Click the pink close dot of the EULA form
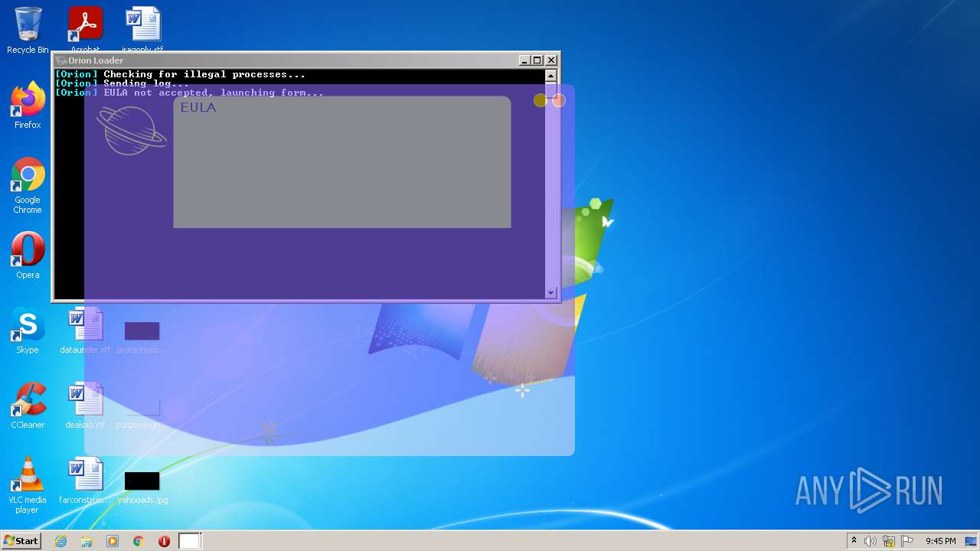This screenshot has height=551, width=980. tap(559, 100)
